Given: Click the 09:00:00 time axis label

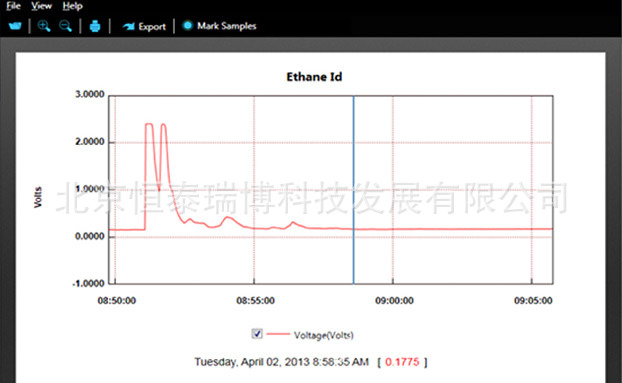Looking at the screenshot, I should (x=394, y=301).
